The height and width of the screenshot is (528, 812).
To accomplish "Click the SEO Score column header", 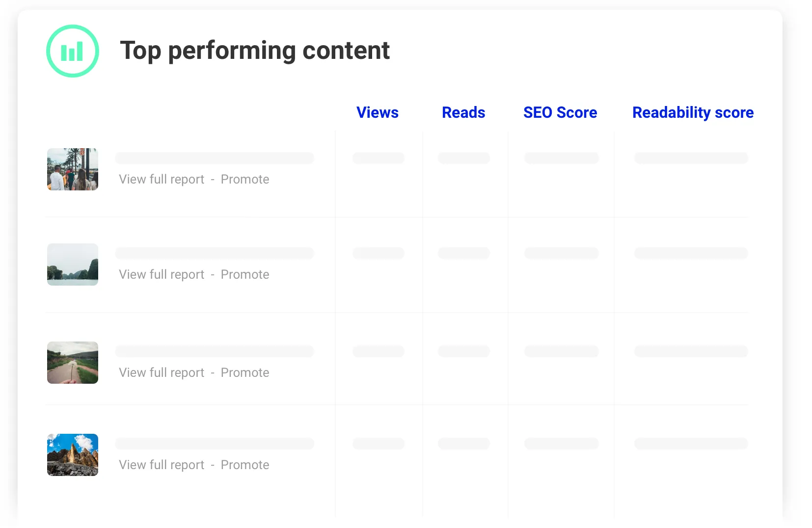I will click(x=560, y=112).
